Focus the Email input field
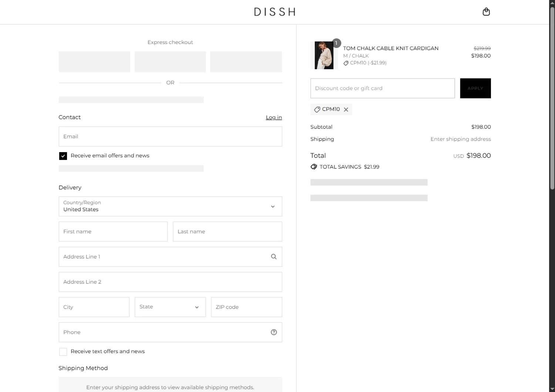Image resolution: width=555 pixels, height=392 pixels. coord(170,137)
